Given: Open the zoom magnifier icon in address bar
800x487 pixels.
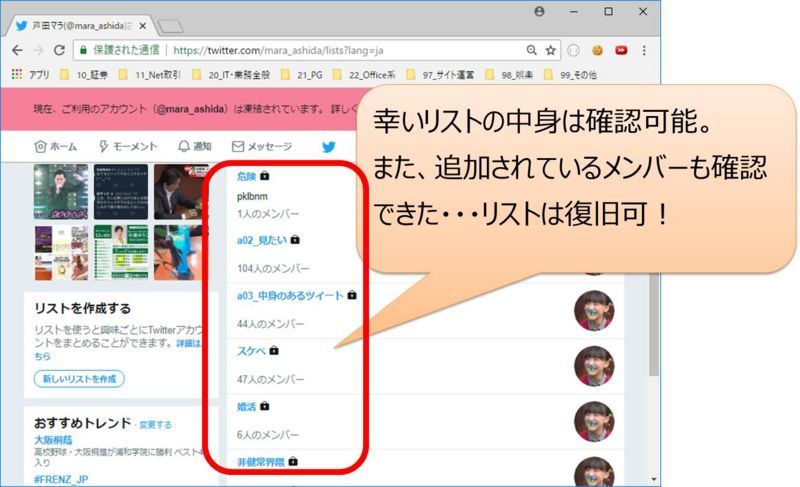Looking at the screenshot, I should [532, 50].
